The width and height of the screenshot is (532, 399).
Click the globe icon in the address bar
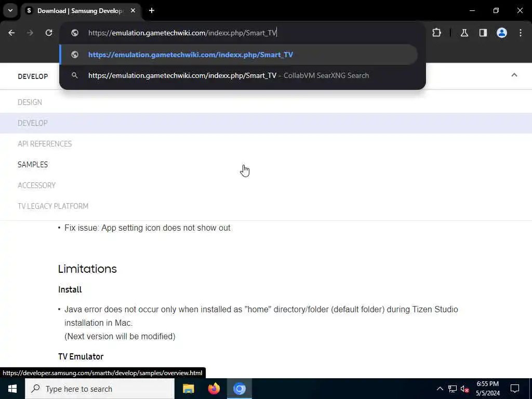click(x=75, y=33)
